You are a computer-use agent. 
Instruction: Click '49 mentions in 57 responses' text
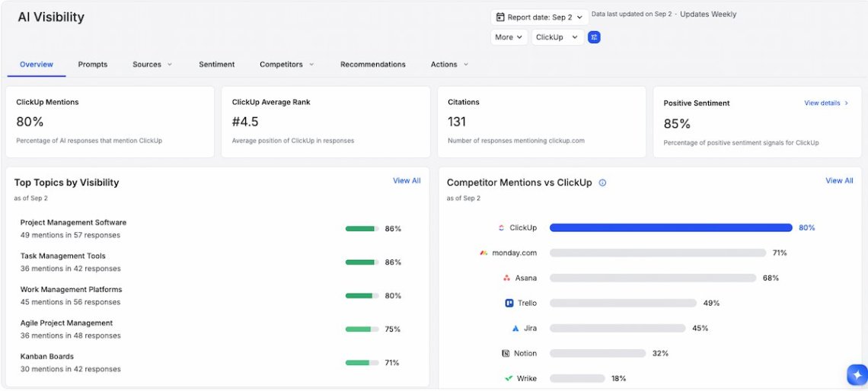(x=70, y=235)
